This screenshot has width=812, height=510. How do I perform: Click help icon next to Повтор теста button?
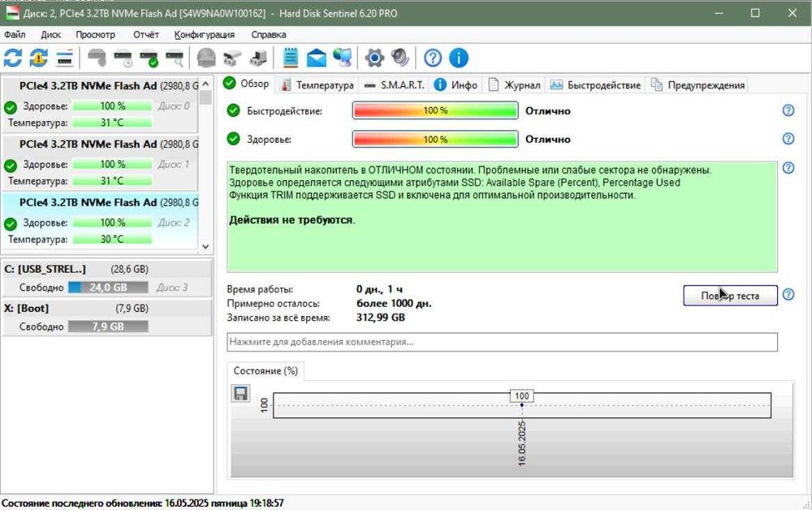[x=788, y=295]
